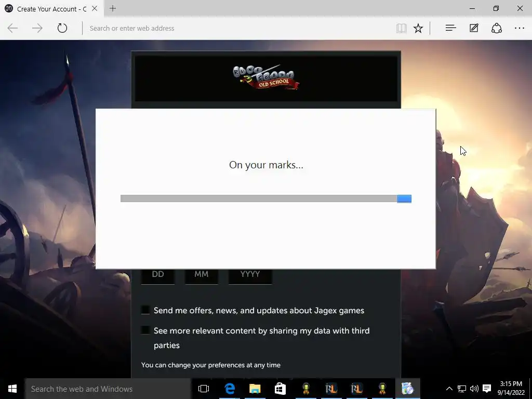
Task: Click the YYYY year field
Action: coord(250,275)
